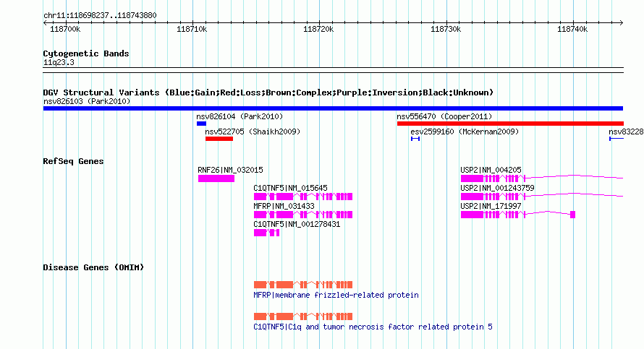Screen dimensions: 644x349
Task: Select the small blue esv2599160 variant glyph
Action: (415, 139)
